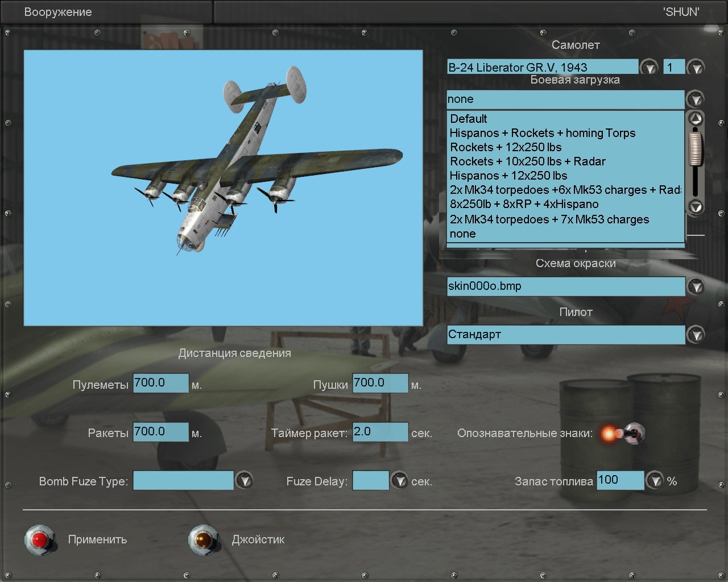
Task: Click the selected loadout field showing none
Action: click(566, 99)
